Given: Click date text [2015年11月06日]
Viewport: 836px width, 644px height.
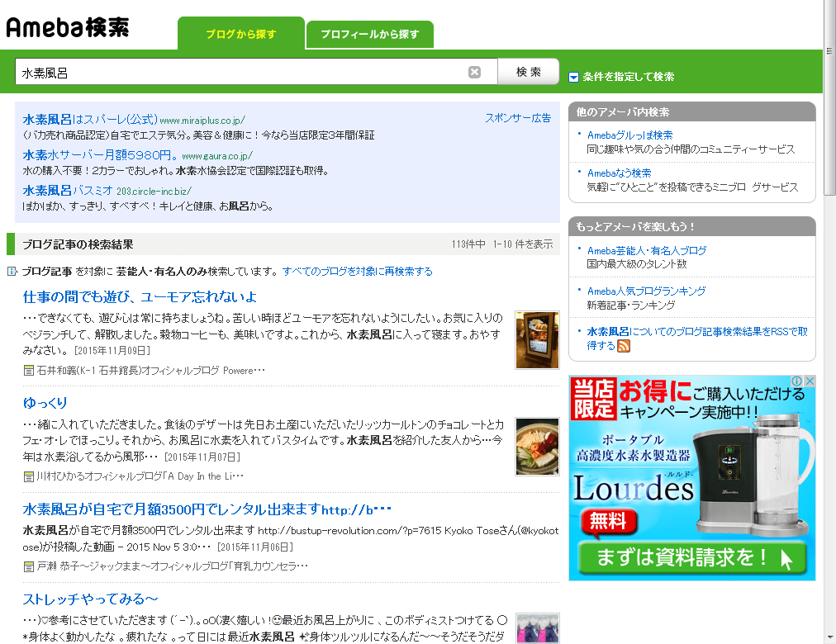Looking at the screenshot, I should [x=254, y=547].
